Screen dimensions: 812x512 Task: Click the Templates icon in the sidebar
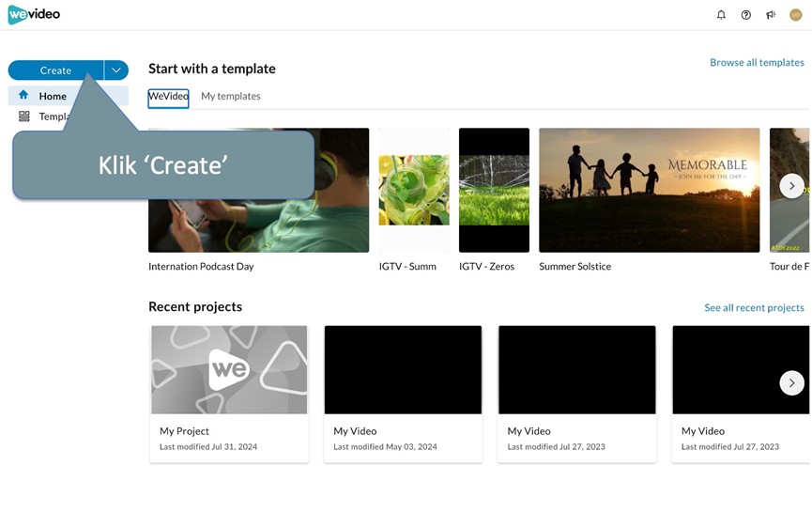(x=23, y=116)
